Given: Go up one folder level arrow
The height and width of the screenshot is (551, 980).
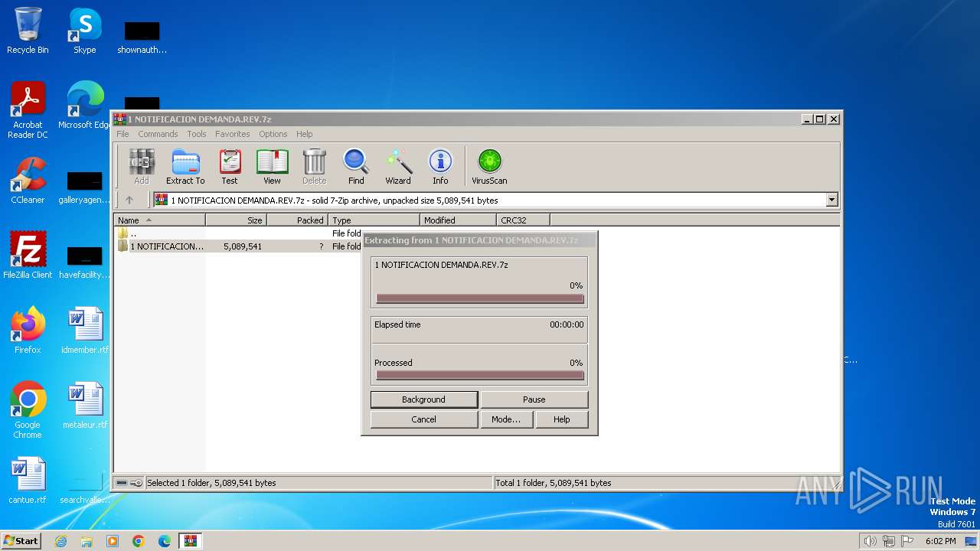Looking at the screenshot, I should coord(129,200).
